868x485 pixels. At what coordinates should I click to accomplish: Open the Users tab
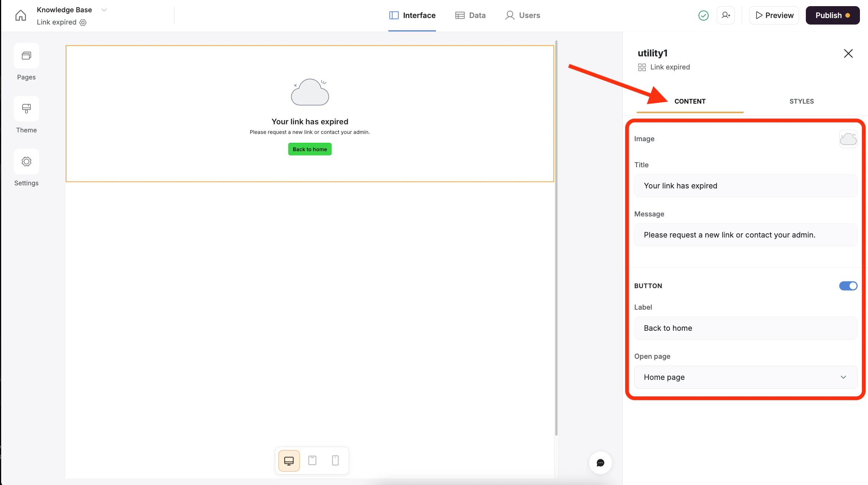click(x=523, y=15)
